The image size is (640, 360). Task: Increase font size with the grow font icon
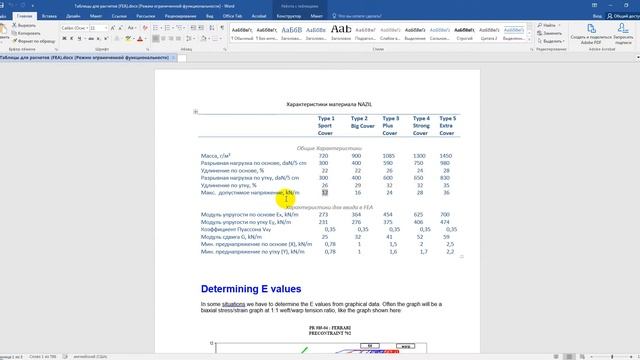pos(113,28)
